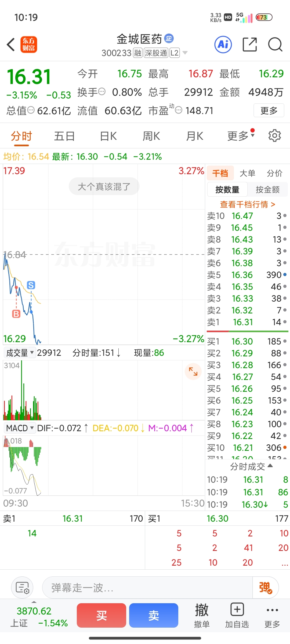The image size is (290, 644).
Task: Tap the L2 level badge
Action: (x=175, y=53)
